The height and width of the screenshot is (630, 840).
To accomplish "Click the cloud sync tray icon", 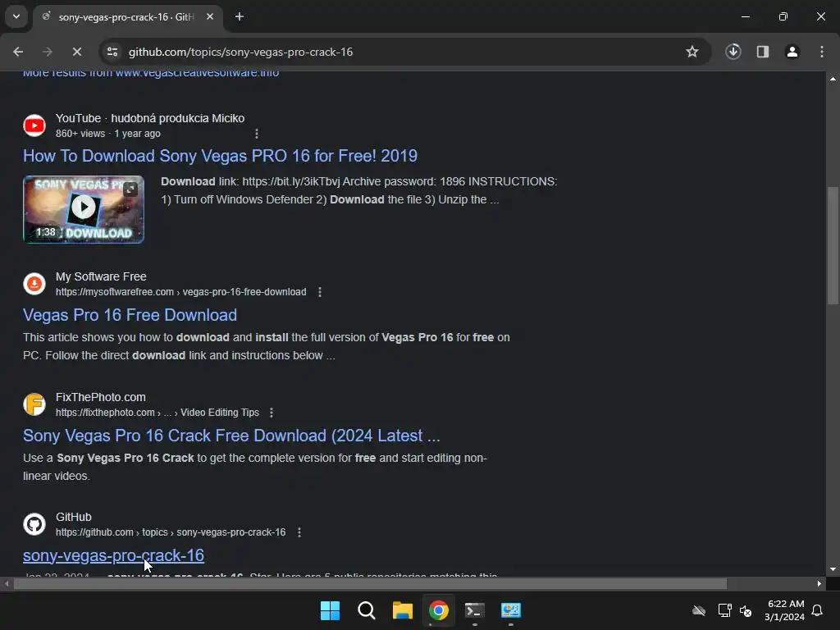I will click(699, 610).
